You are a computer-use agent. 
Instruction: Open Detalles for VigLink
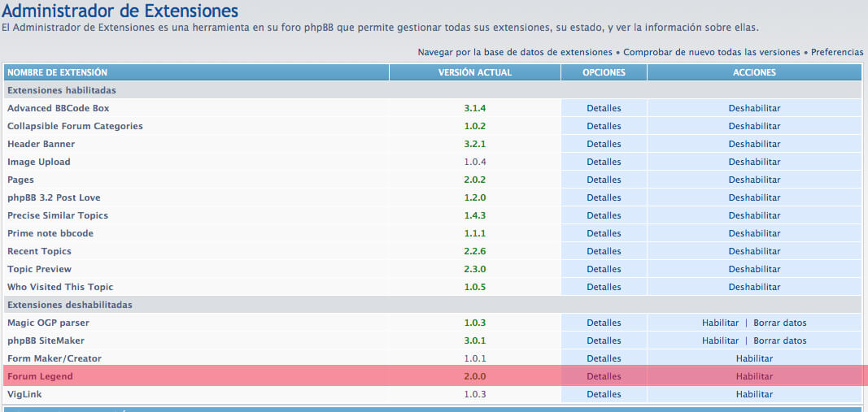pos(604,394)
